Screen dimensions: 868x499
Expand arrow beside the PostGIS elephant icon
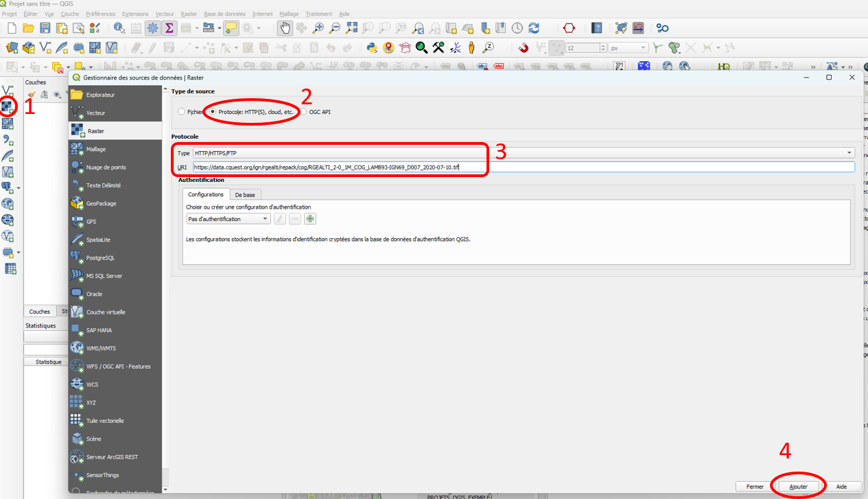point(19,187)
